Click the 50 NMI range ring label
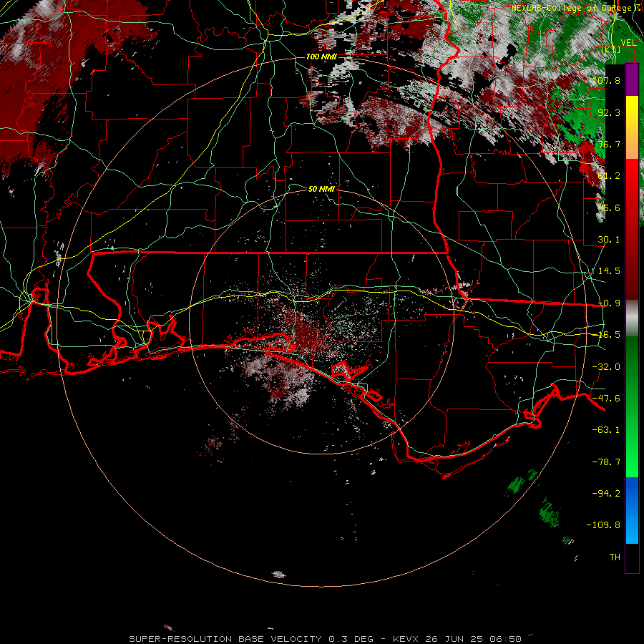 321,189
